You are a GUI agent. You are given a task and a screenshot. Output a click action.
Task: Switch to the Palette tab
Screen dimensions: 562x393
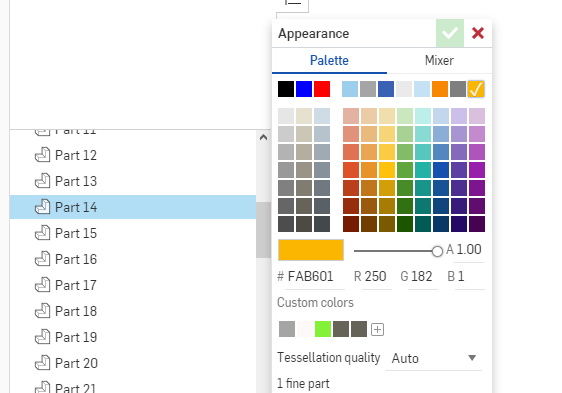point(329,60)
